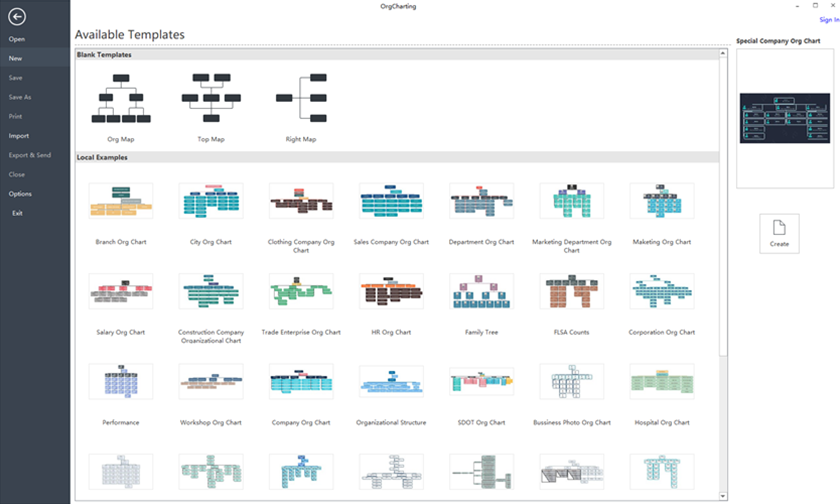Click the Sign In link
The width and height of the screenshot is (840, 504).
[x=830, y=20]
